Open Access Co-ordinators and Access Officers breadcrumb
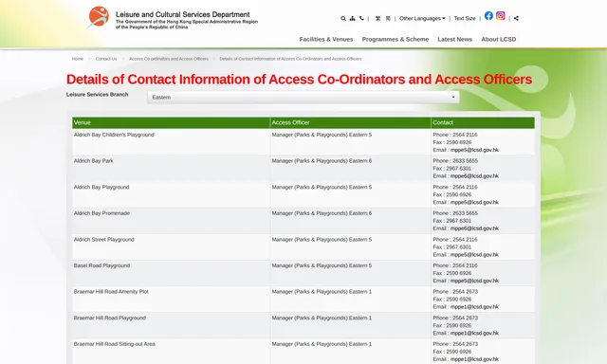The image size is (607, 364). coord(169,59)
